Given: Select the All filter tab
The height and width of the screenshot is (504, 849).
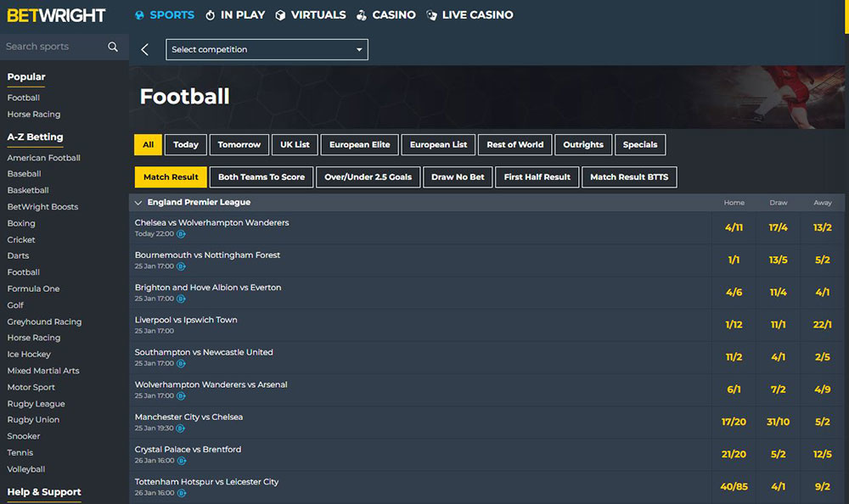Looking at the screenshot, I should pyautogui.click(x=148, y=144).
